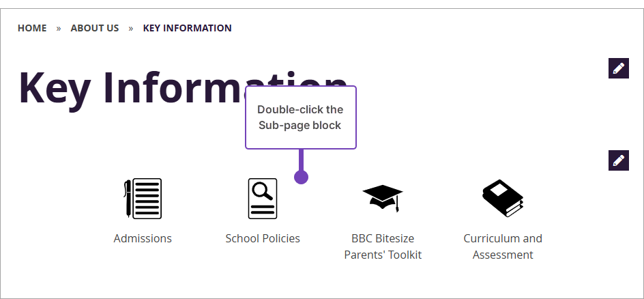The height and width of the screenshot is (299, 644).
Task: Select KEY INFORMATION breadcrumb item
Action: point(187,28)
